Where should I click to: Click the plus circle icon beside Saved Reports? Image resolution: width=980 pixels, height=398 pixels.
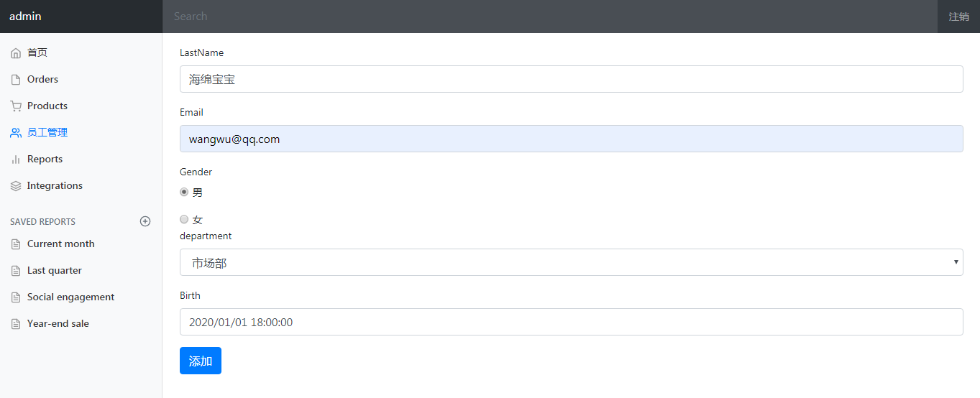pyautogui.click(x=145, y=221)
